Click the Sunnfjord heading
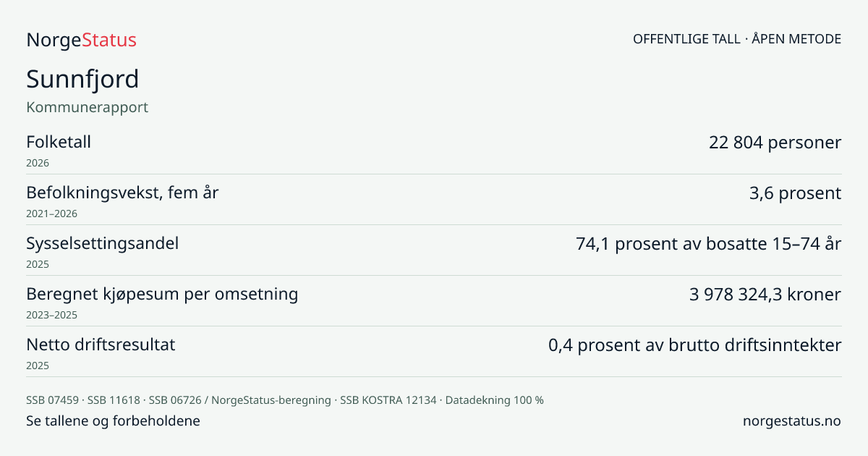Image resolution: width=868 pixels, height=456 pixels. pyautogui.click(x=82, y=79)
